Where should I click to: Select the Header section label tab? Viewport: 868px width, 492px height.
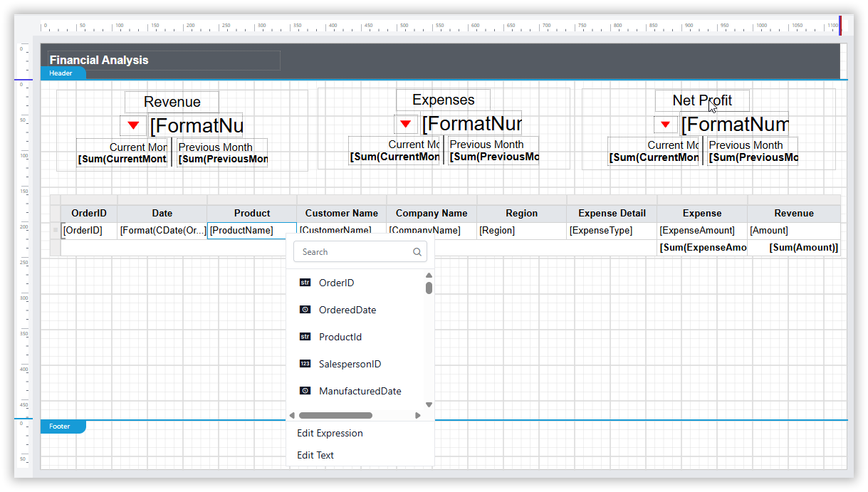(62, 73)
